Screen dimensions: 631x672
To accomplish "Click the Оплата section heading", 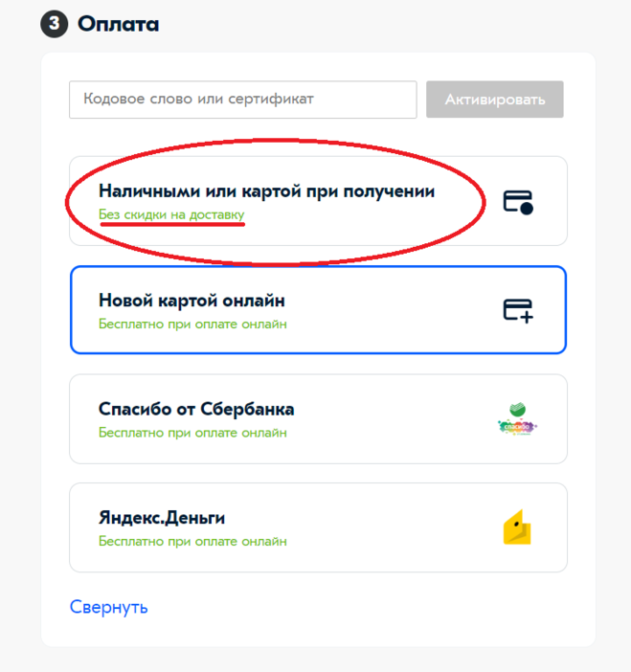I will (x=118, y=24).
